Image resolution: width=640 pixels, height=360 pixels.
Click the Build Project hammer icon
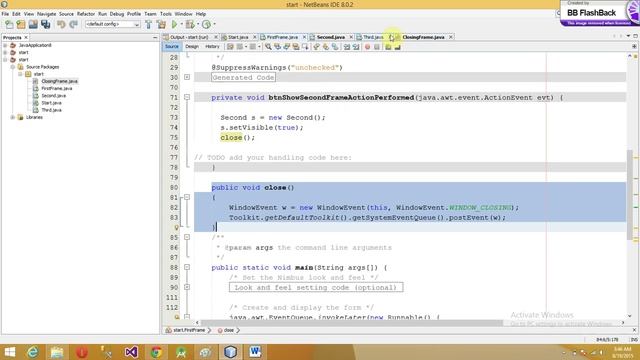149,24
